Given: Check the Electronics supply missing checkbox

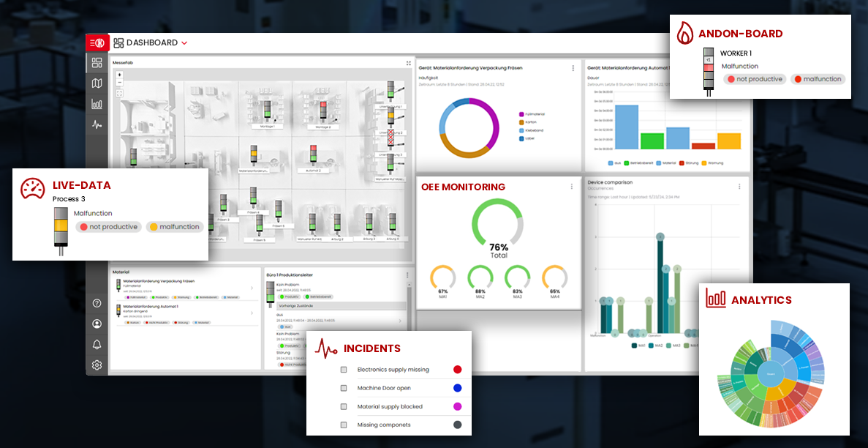Looking at the screenshot, I should coord(344,370).
